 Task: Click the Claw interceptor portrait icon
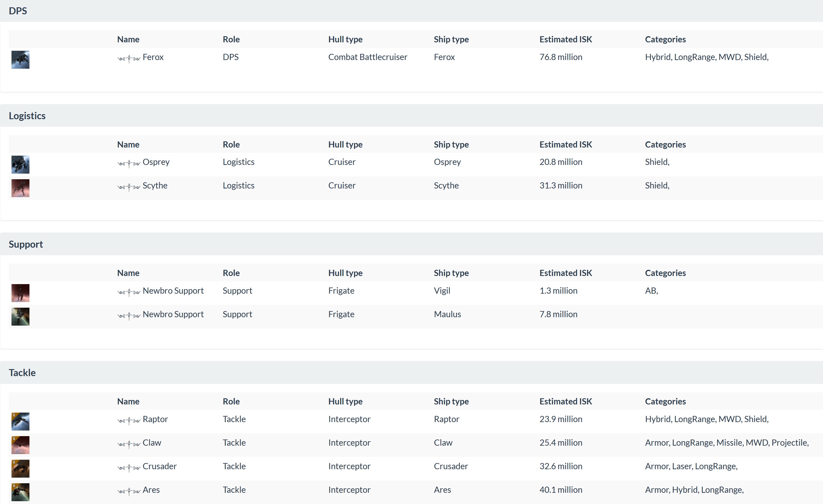point(20,445)
